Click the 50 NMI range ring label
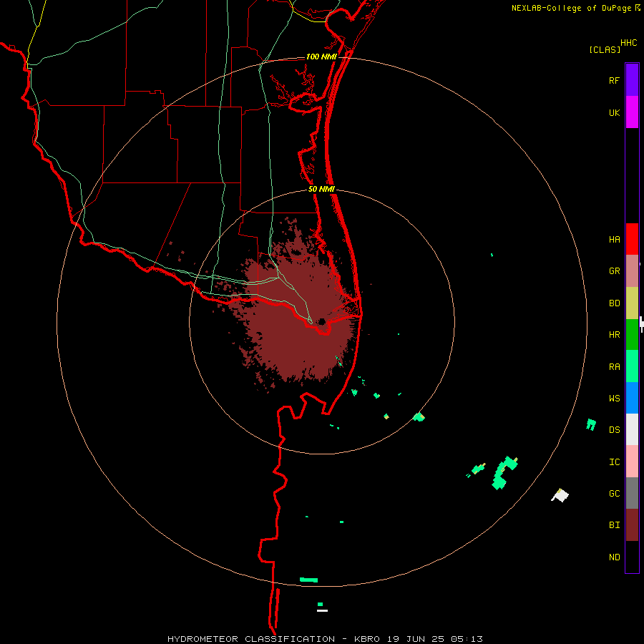644x644 pixels. click(321, 189)
